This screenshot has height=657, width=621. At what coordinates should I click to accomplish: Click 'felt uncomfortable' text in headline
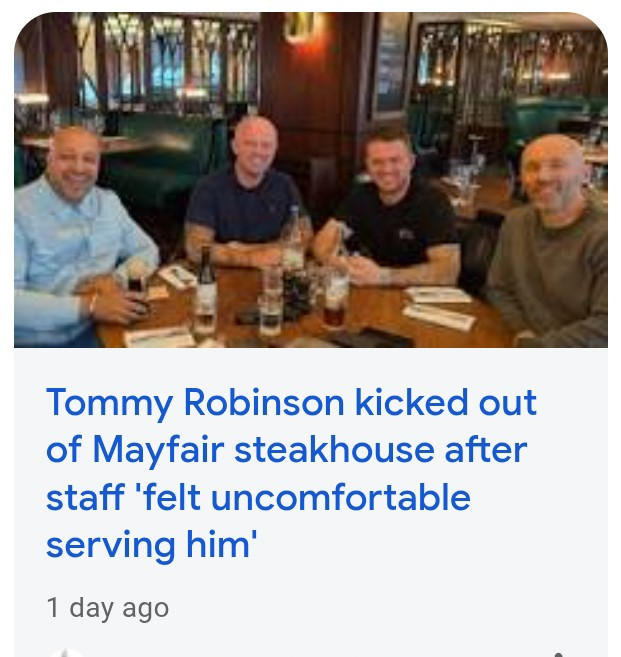pos(303,498)
